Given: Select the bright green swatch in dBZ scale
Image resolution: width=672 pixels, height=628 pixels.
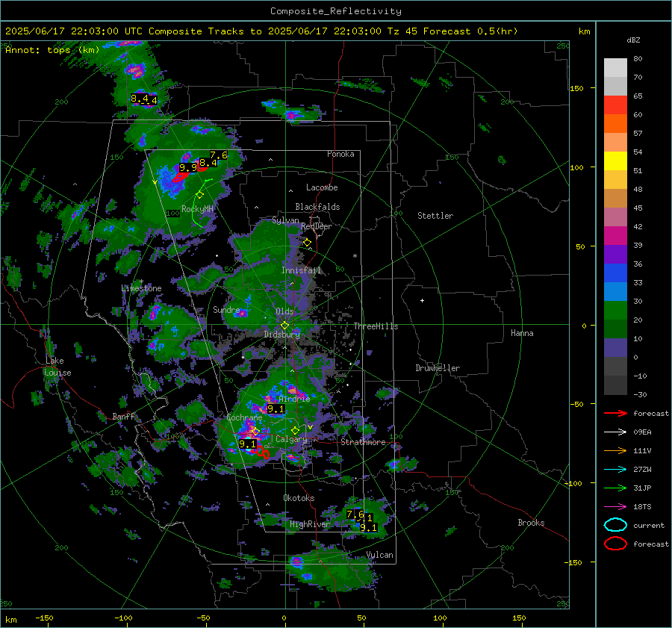Looking at the screenshot, I should 615,311.
